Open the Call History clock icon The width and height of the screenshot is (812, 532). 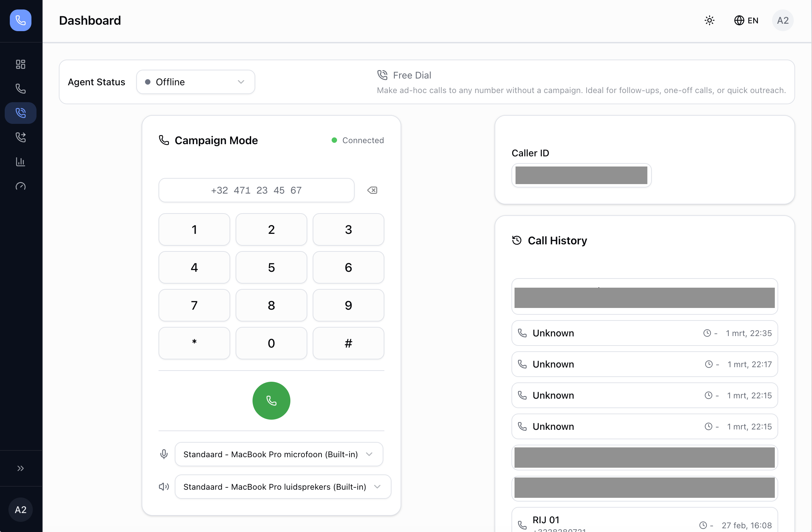(516, 240)
